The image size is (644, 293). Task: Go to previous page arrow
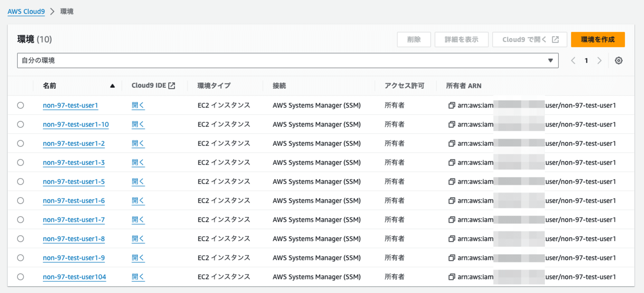pos(573,61)
